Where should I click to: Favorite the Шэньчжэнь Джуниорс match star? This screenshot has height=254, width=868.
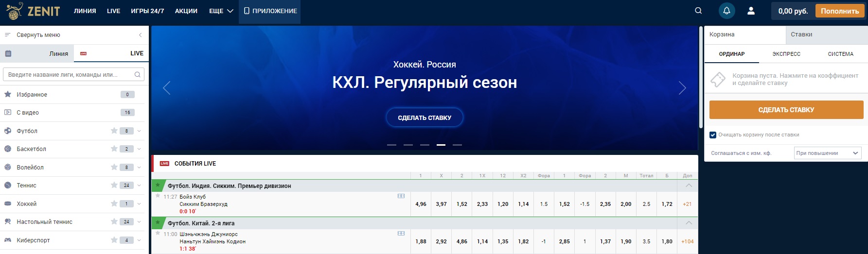(158, 233)
